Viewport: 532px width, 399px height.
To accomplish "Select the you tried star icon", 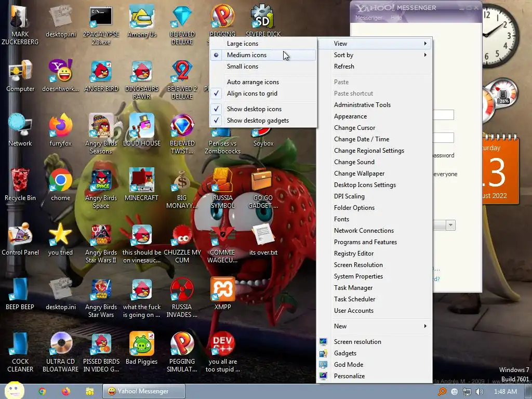I will [61, 239].
